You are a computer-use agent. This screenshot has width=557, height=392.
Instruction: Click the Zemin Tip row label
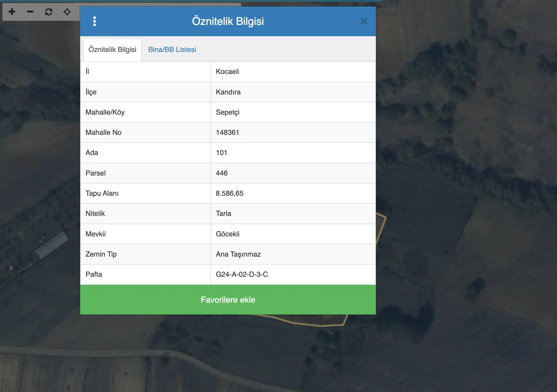tap(101, 254)
